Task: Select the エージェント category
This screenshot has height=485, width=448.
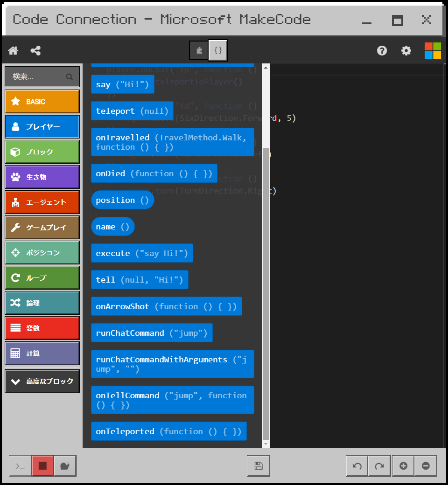Action: point(42,202)
